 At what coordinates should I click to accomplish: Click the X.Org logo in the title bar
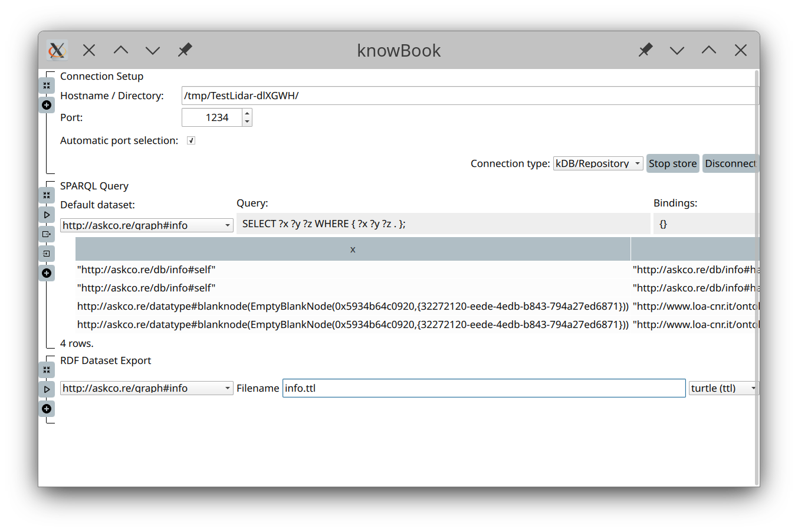[x=57, y=50]
